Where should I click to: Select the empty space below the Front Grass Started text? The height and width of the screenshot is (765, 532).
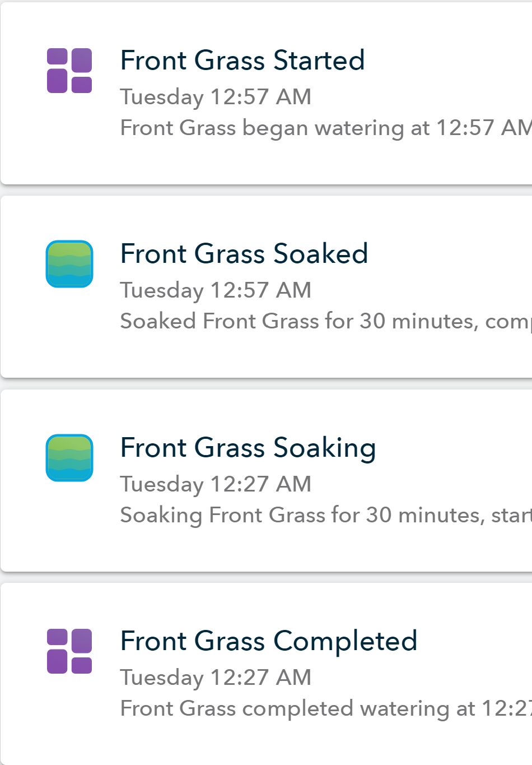click(x=267, y=162)
